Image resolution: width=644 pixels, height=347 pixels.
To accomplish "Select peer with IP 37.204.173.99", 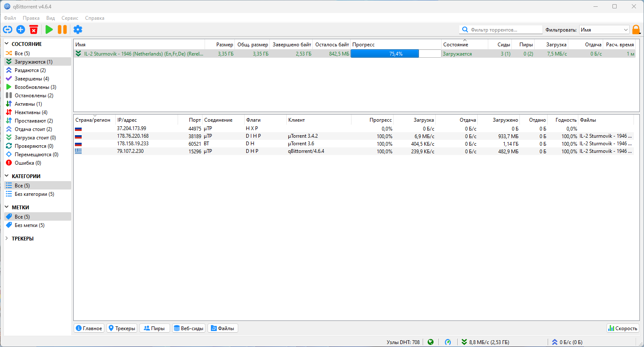I will click(354, 128).
